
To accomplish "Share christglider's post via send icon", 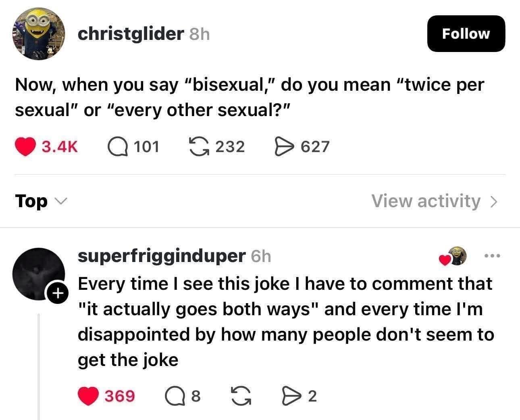I will coord(283,147).
